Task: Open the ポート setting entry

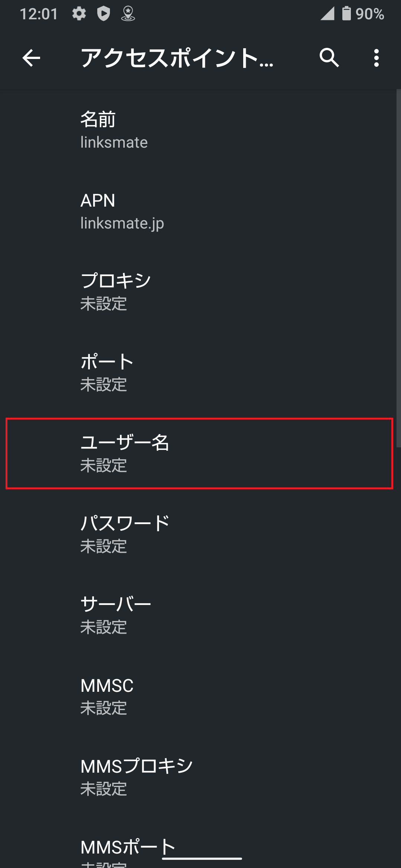Action: coord(200,373)
